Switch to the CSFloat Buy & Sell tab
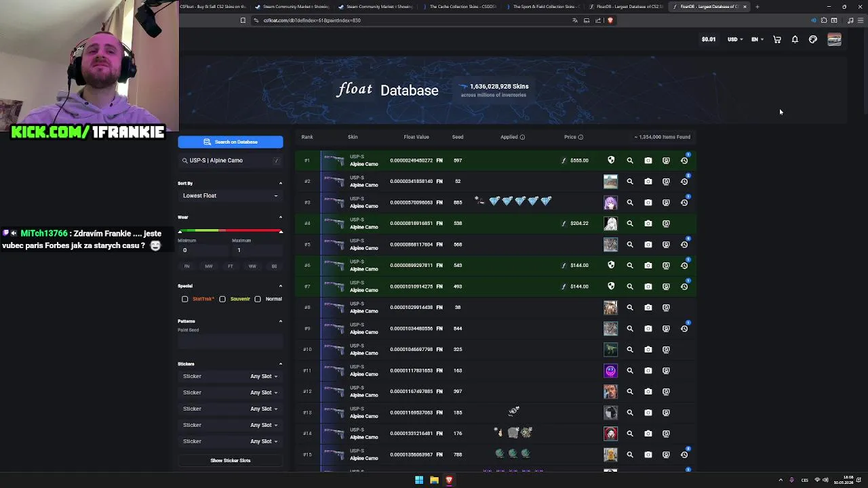The width and height of the screenshot is (868, 488). [x=212, y=7]
